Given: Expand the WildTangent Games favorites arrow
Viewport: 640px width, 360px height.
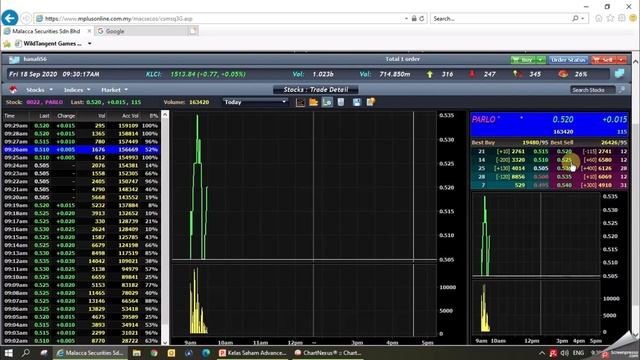Looking at the screenshot, I should [x=89, y=44].
